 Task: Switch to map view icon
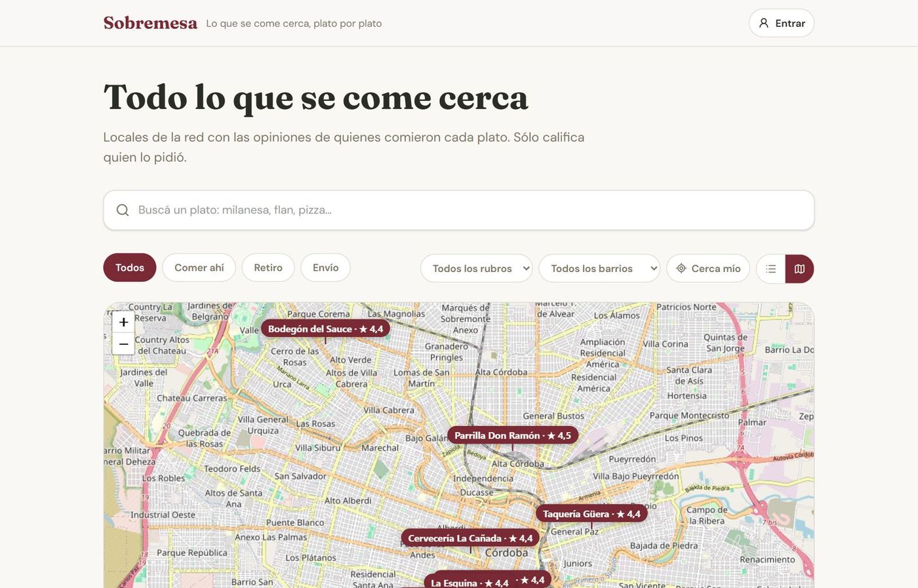coord(800,269)
